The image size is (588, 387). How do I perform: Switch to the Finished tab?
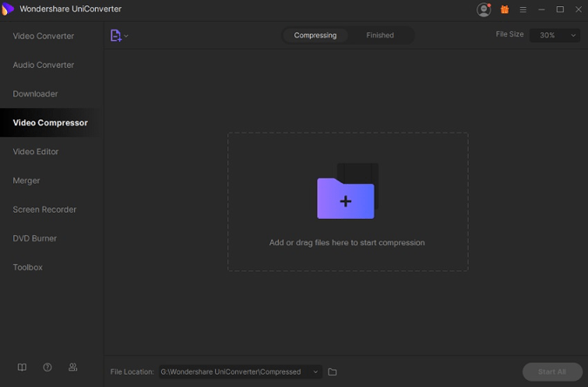(380, 35)
